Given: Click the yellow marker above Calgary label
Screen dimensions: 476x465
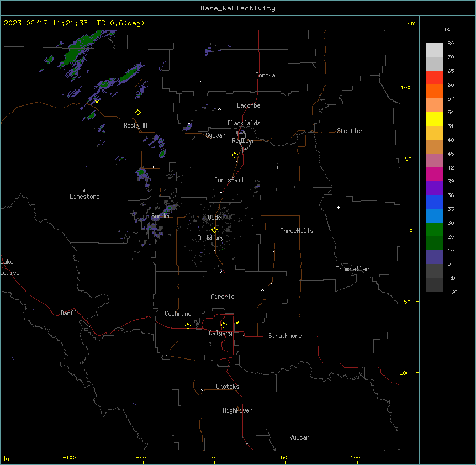Looking at the screenshot, I should pos(224,325).
